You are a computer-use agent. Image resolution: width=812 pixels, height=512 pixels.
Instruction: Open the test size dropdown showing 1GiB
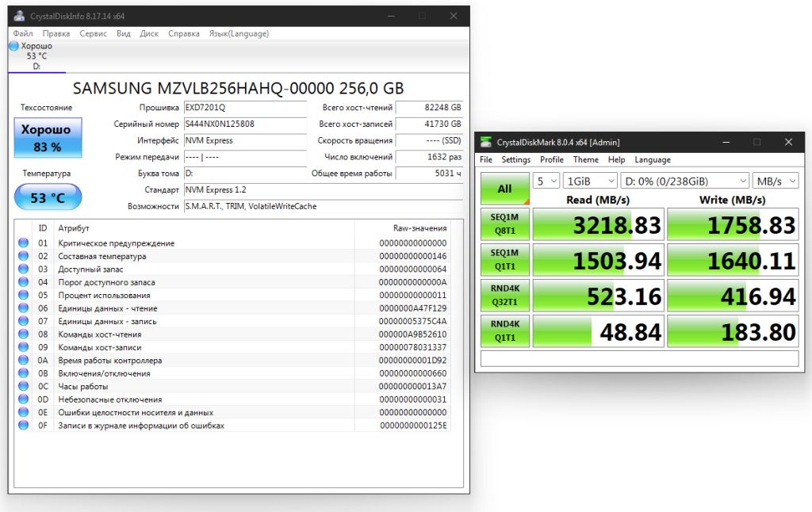tap(590, 181)
